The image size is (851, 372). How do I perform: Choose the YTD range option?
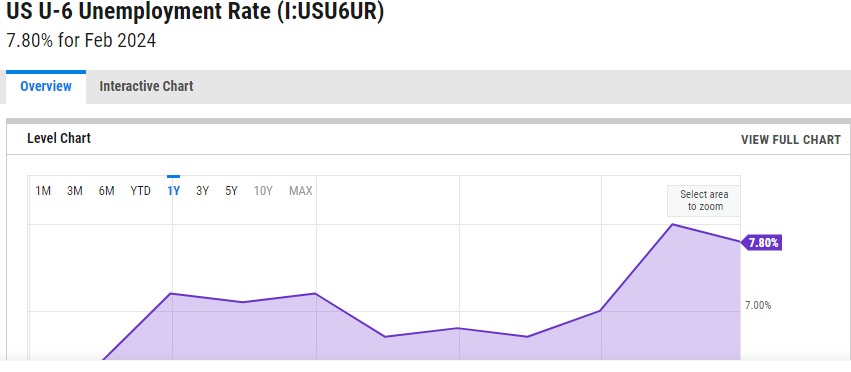tap(141, 191)
